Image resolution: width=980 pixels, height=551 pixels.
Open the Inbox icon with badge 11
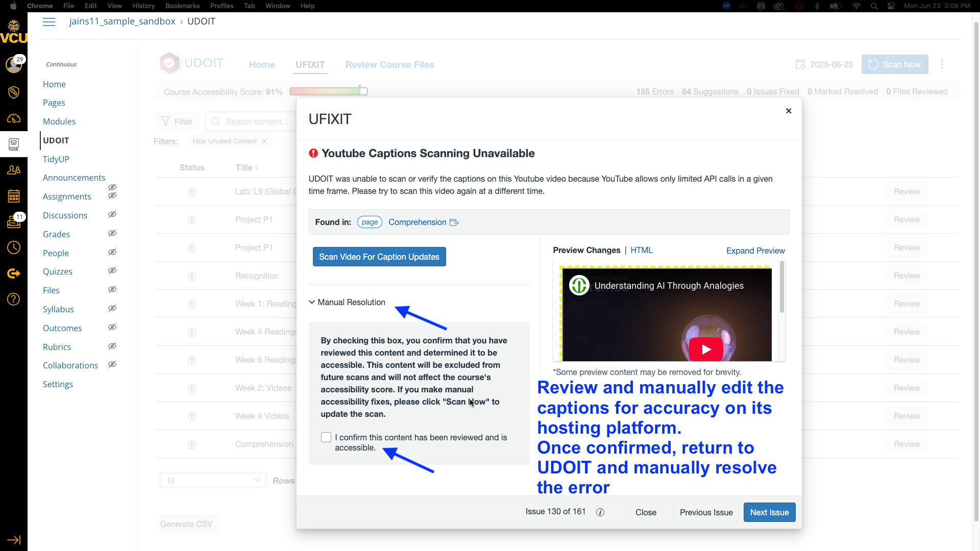coord(14,221)
